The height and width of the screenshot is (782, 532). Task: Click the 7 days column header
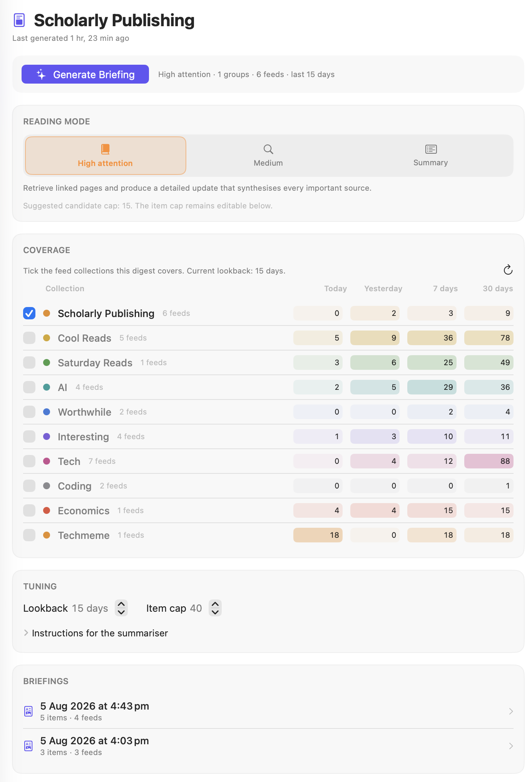pyautogui.click(x=445, y=289)
